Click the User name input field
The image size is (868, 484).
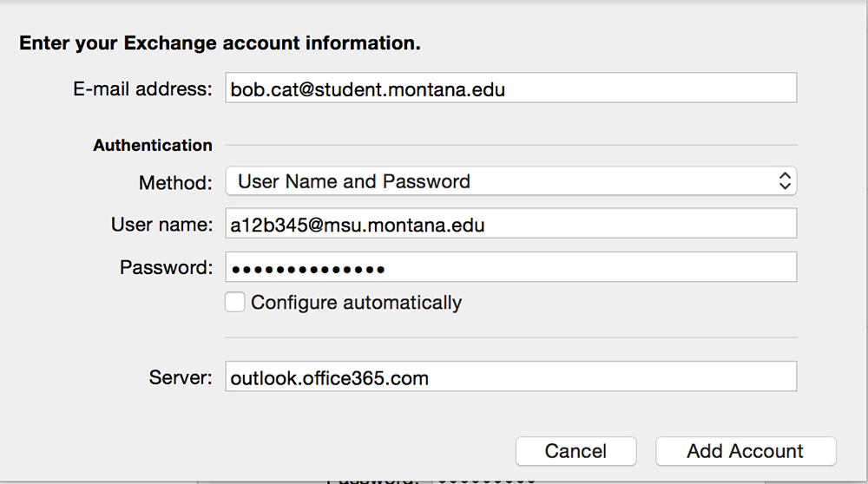click(x=511, y=224)
